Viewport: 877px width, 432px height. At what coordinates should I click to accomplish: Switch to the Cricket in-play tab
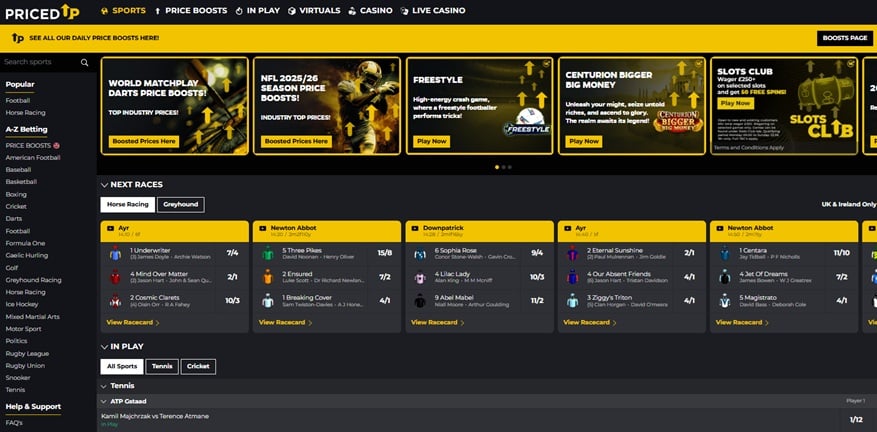click(198, 367)
